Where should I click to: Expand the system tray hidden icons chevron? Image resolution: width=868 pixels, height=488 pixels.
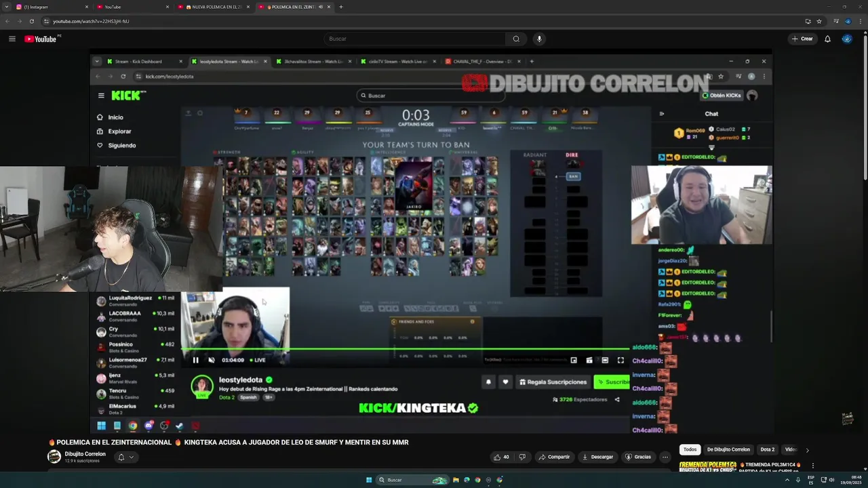coord(787,480)
